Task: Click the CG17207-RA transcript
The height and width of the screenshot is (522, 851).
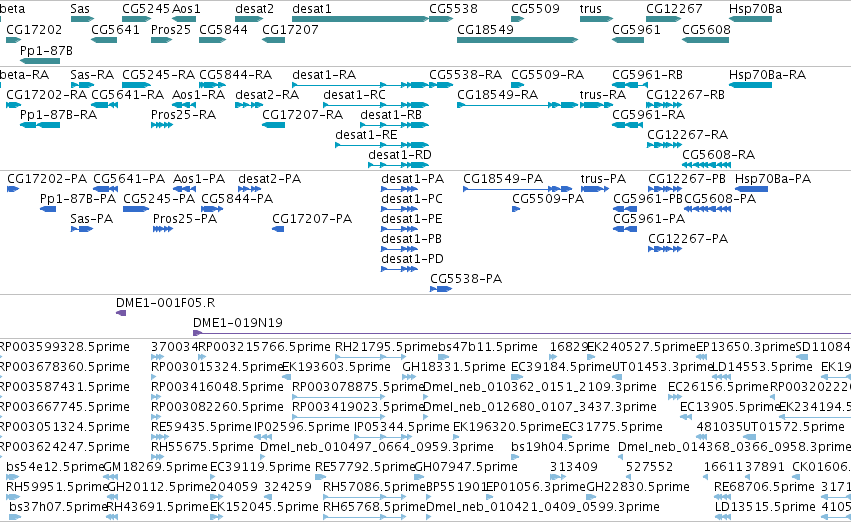Action: [x=274, y=125]
